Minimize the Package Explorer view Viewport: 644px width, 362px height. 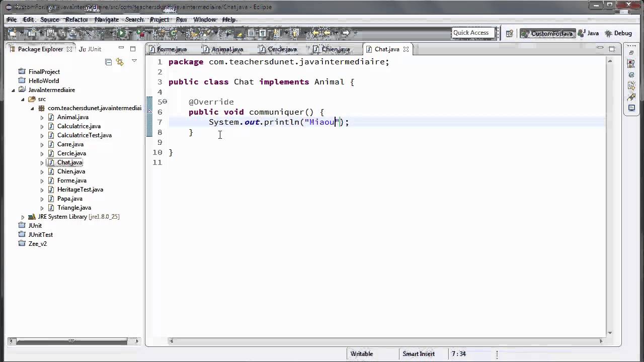pos(121,48)
